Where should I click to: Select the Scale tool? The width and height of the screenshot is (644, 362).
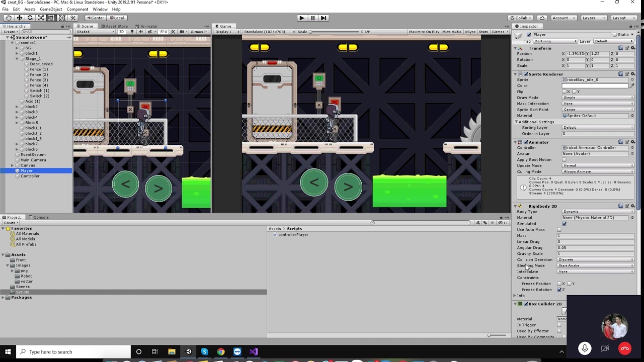pyautogui.click(x=41, y=18)
